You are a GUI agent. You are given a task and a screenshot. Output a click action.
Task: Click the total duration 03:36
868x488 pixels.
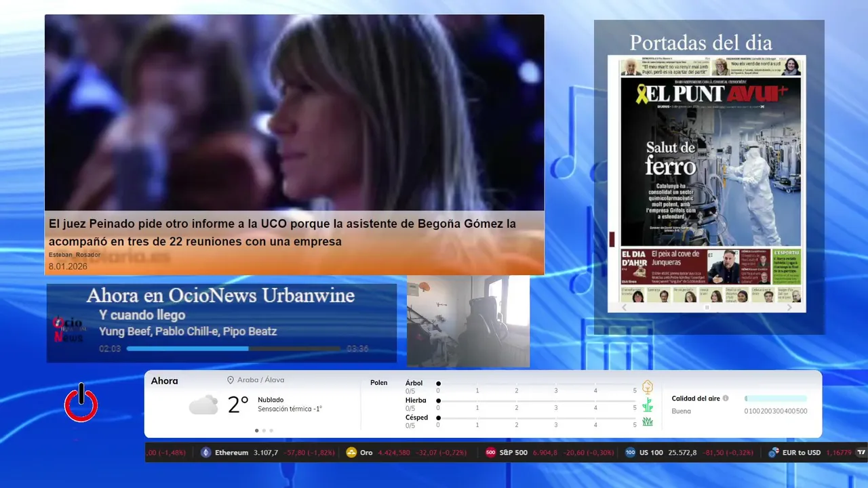point(357,349)
